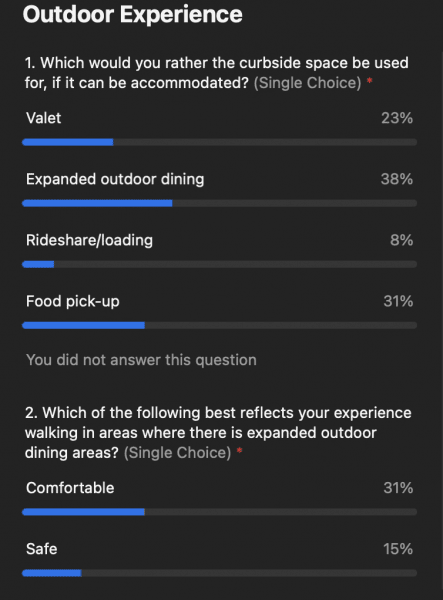Click the Valet poll option
This screenshot has width=443, height=600.
click(x=44, y=118)
